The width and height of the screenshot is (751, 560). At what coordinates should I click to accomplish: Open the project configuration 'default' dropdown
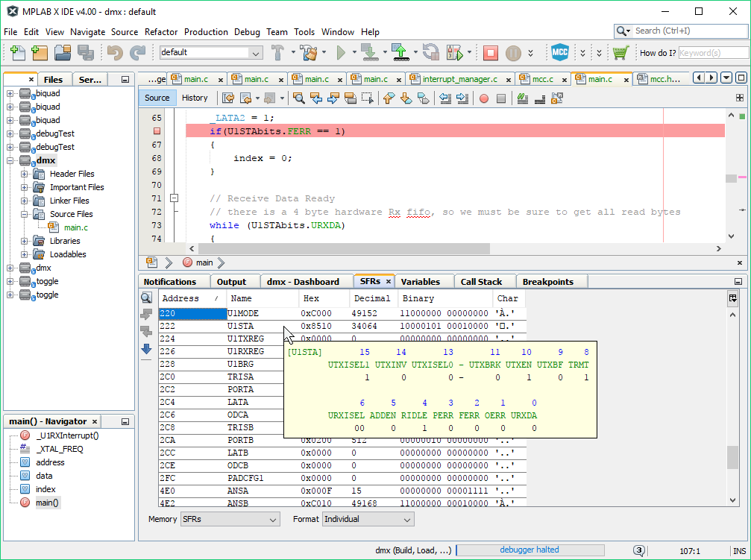pos(211,53)
